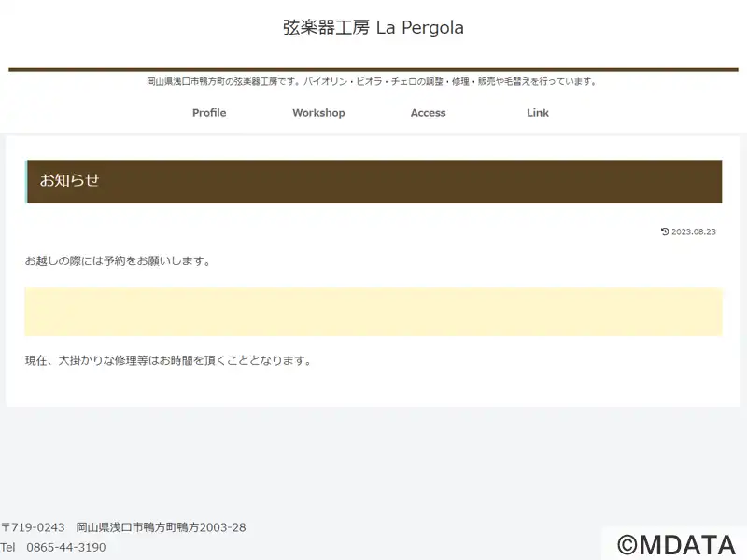Click the phone number Tel 0865-44-3190

click(53, 547)
